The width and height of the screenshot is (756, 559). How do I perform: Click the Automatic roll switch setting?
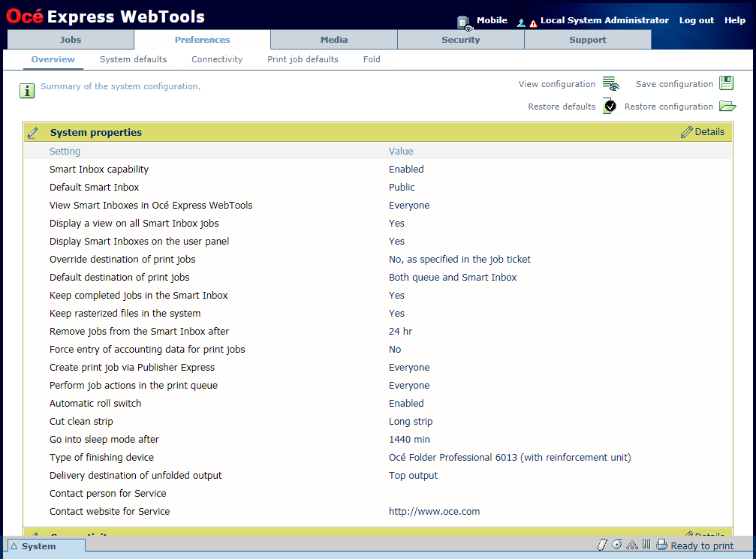pos(95,404)
